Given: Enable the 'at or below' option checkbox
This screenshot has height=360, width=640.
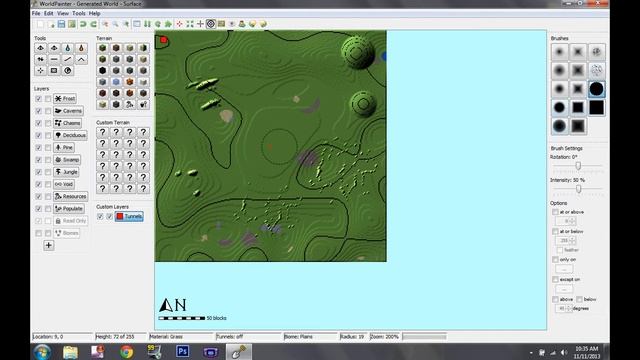Looking at the screenshot, I should coord(555,231).
